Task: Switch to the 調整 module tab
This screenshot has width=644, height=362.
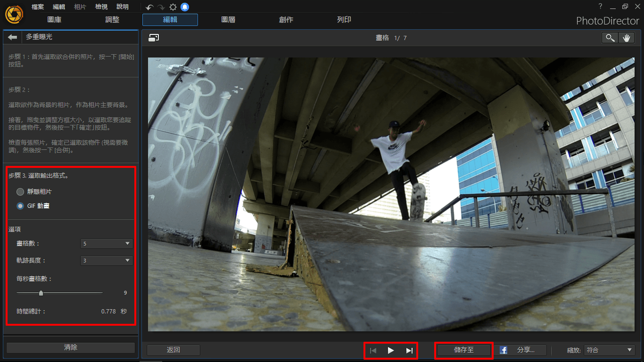Action: click(112, 20)
